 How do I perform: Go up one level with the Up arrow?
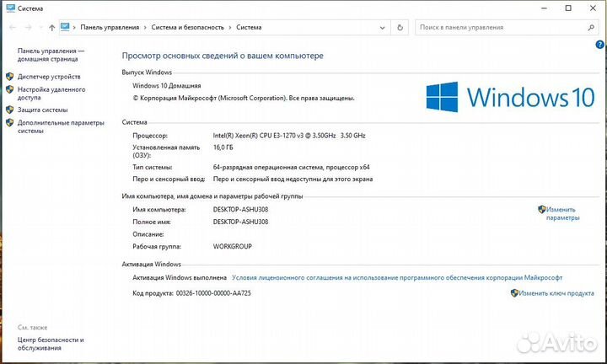coord(52,28)
